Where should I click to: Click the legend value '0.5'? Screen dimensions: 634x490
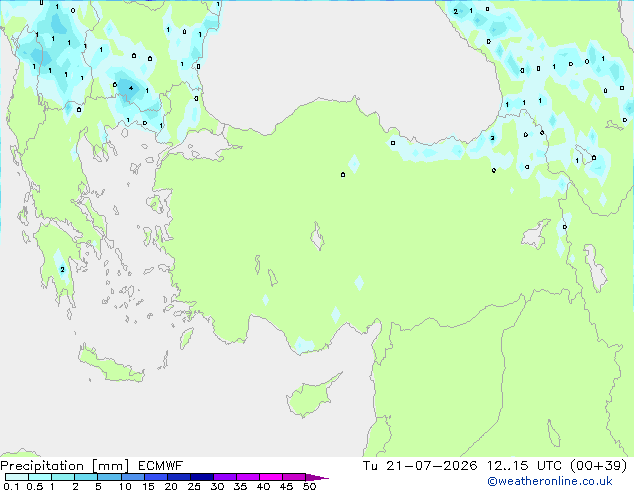(35, 486)
